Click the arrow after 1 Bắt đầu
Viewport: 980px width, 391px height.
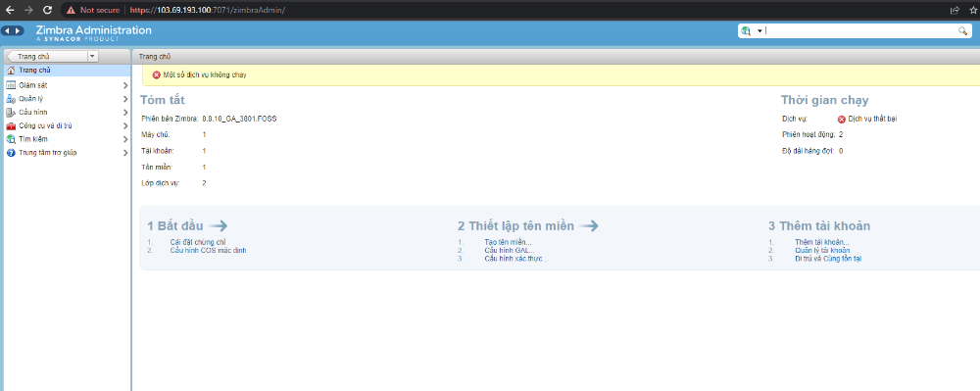219,226
